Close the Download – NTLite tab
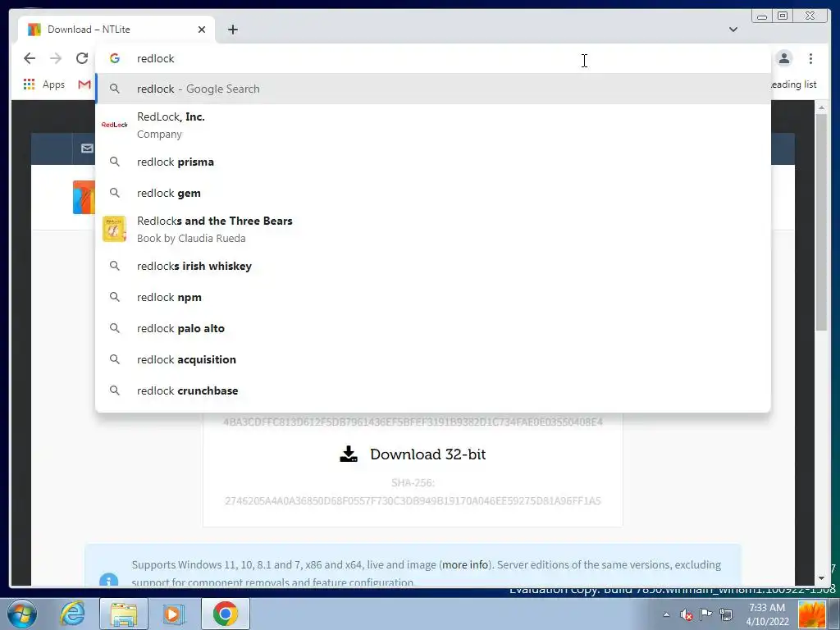 pyautogui.click(x=202, y=30)
